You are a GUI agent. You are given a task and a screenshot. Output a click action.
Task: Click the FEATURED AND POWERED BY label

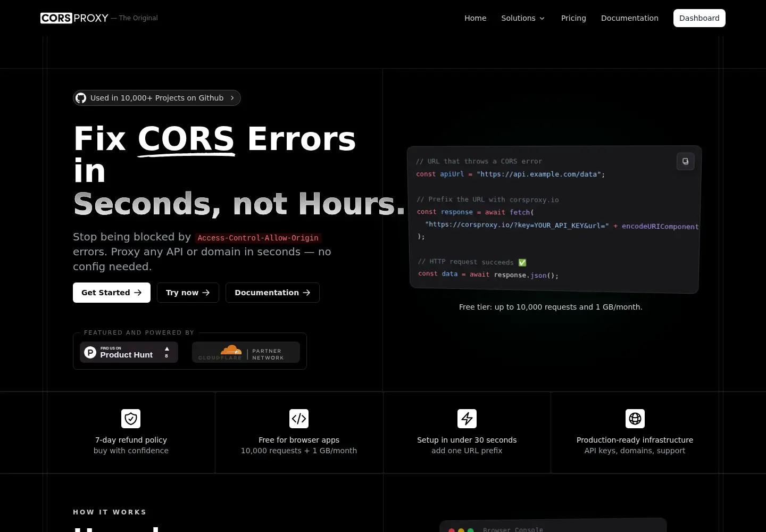[139, 332]
